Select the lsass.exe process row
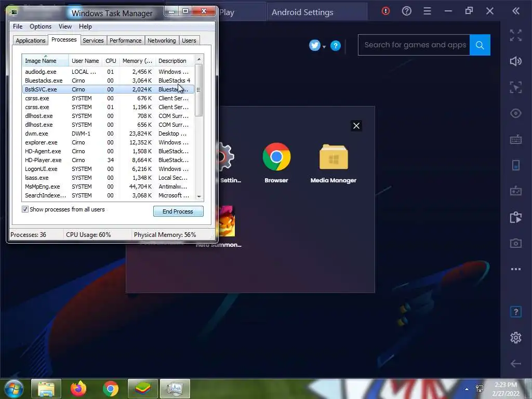The image size is (532, 399). (x=108, y=178)
